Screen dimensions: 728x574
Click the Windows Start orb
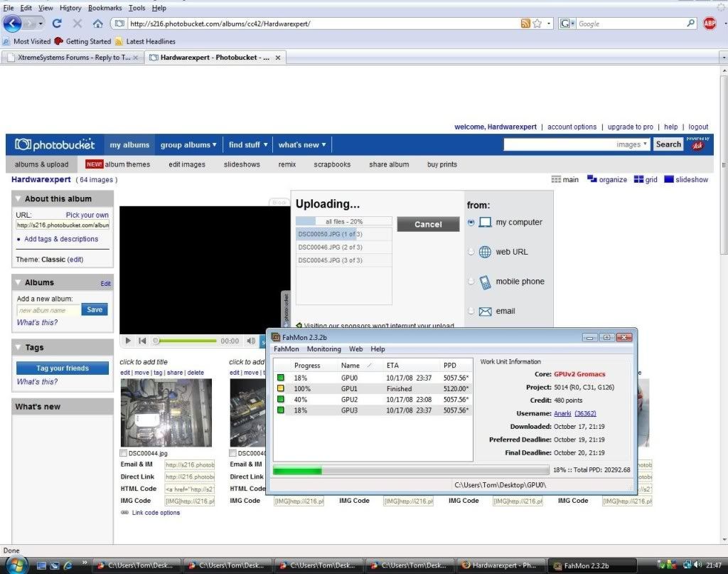pyautogui.click(x=16, y=565)
